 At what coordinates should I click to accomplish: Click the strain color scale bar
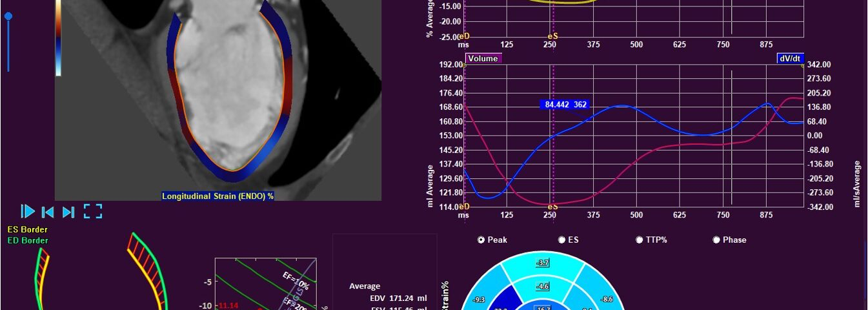pyautogui.click(x=58, y=39)
